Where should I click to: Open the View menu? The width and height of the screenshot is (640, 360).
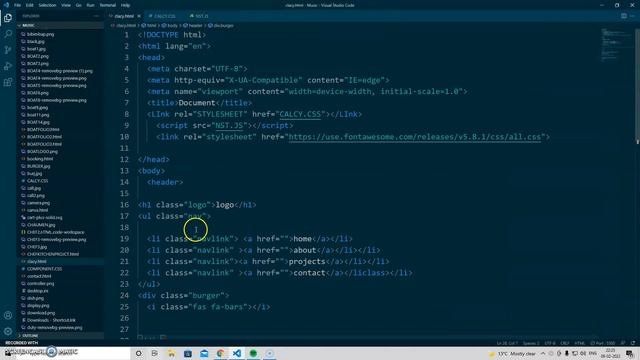(x=66, y=5)
